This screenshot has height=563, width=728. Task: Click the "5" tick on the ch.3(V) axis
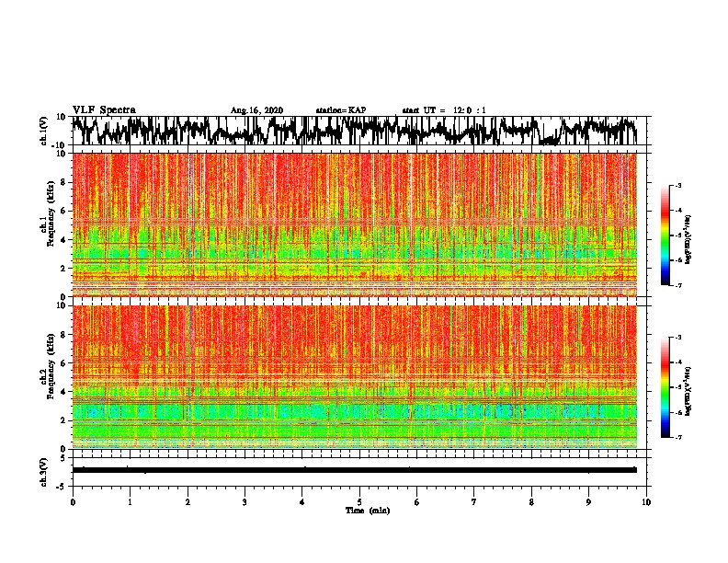click(63, 458)
